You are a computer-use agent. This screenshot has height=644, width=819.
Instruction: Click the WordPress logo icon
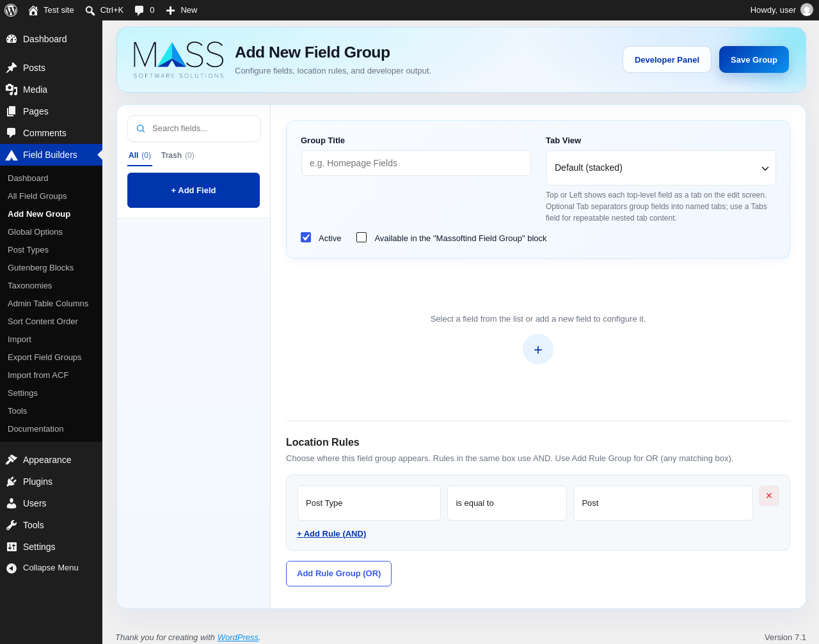(x=11, y=10)
